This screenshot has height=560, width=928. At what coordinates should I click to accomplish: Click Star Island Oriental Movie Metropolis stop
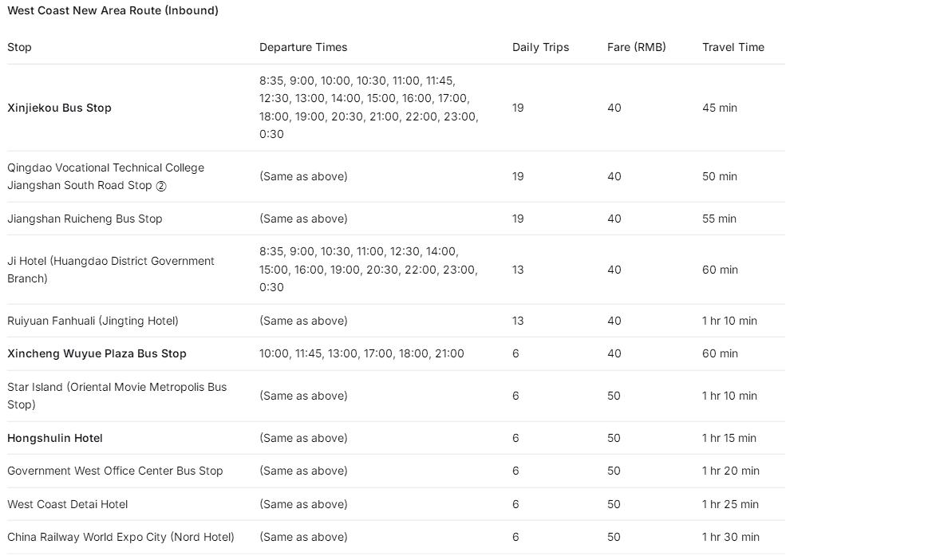click(x=116, y=396)
